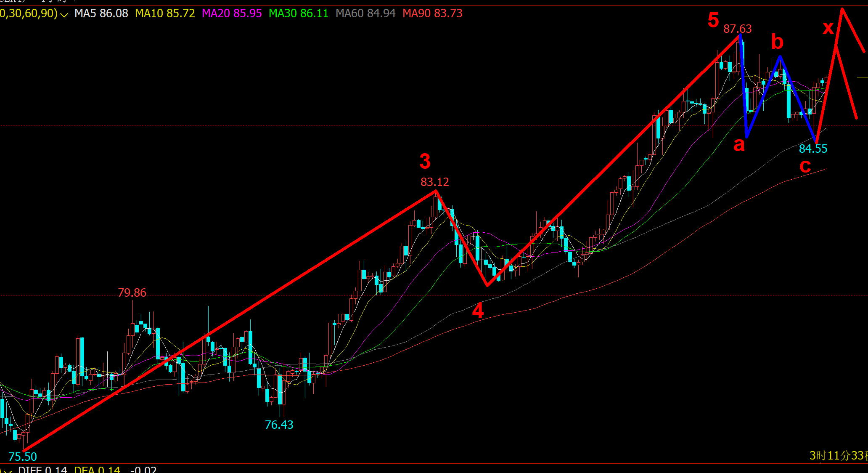Image resolution: width=868 pixels, height=473 pixels.
Task: Select the MA20 85.95 indicator label
Action: (232, 13)
